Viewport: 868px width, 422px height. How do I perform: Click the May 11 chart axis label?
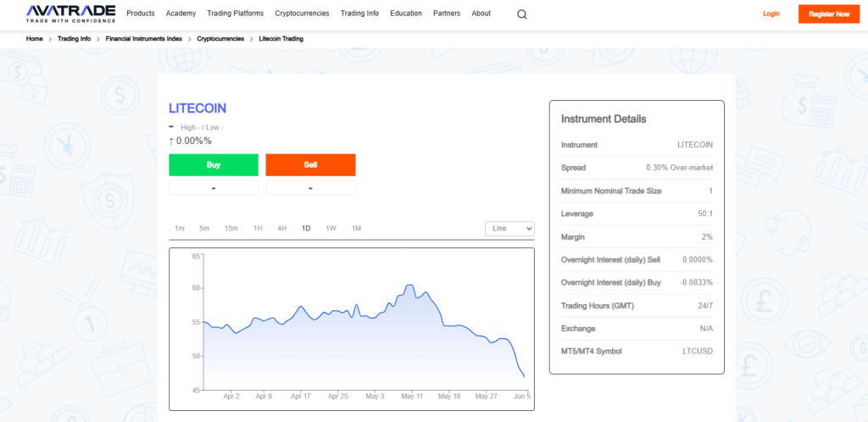(x=412, y=397)
